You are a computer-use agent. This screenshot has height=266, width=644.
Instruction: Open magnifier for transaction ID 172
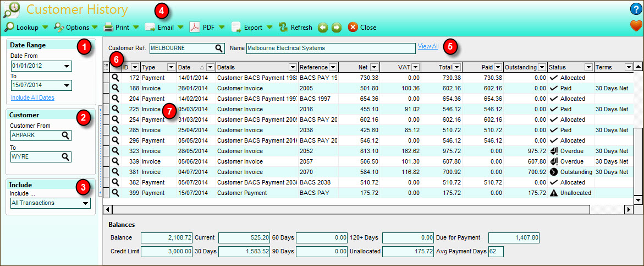[x=115, y=78]
